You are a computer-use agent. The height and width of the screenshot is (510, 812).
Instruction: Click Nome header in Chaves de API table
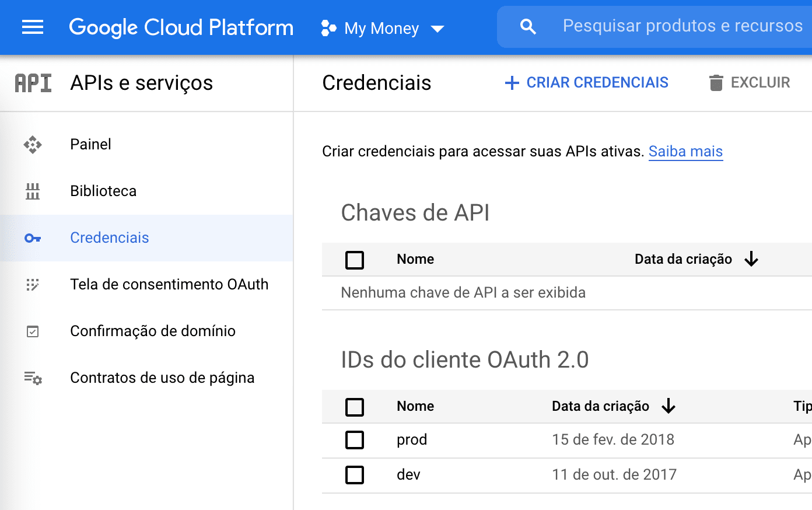click(415, 259)
